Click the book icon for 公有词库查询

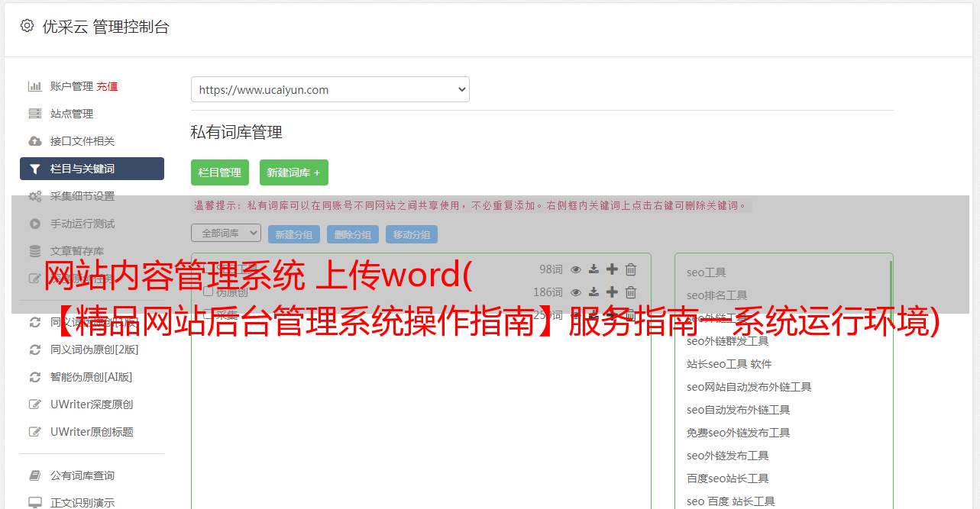click(34, 475)
